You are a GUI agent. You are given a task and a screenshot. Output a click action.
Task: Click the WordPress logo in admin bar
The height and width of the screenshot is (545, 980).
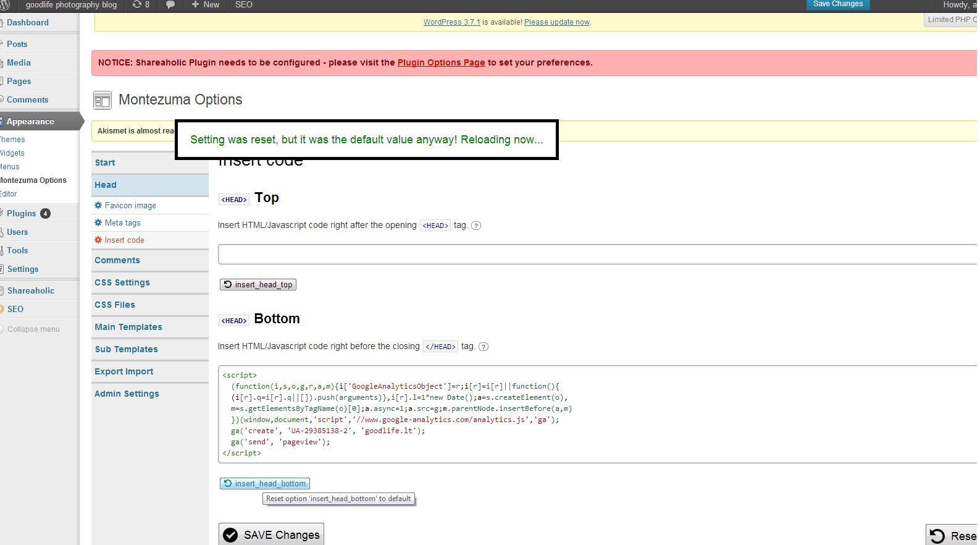[4, 5]
